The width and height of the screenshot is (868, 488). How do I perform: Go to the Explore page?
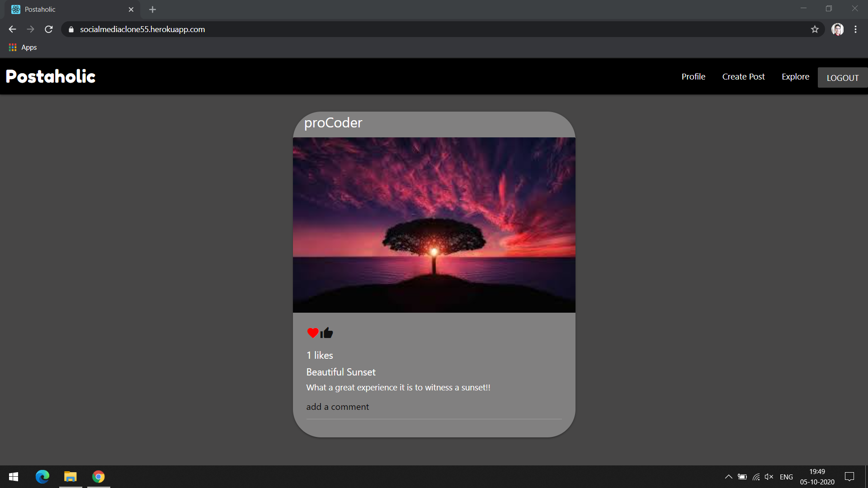click(795, 77)
